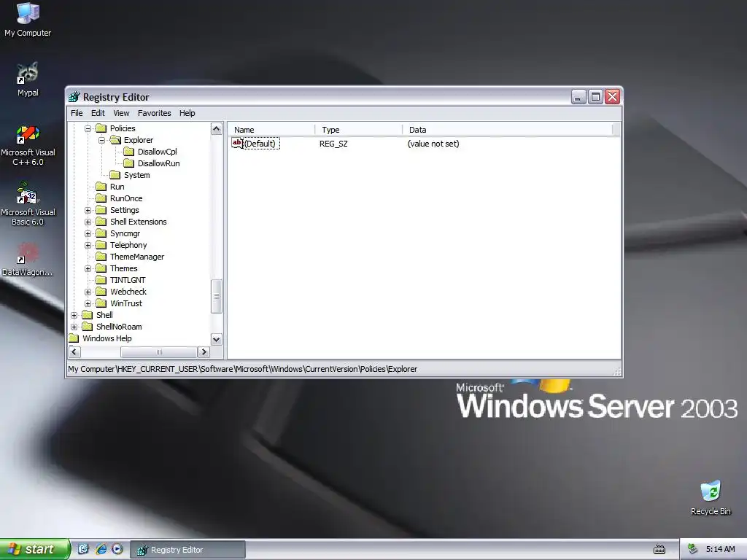The height and width of the screenshot is (560, 747).
Task: Click the TINTLGNT folder icon
Action: coord(101,280)
